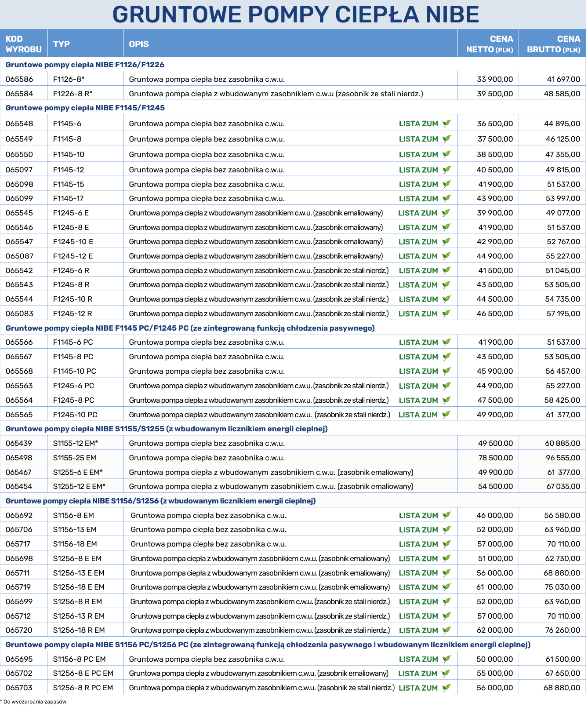This screenshot has width=588, height=707.
Task: Click the leaf icon in the F1145-6 row
Action: [446, 124]
